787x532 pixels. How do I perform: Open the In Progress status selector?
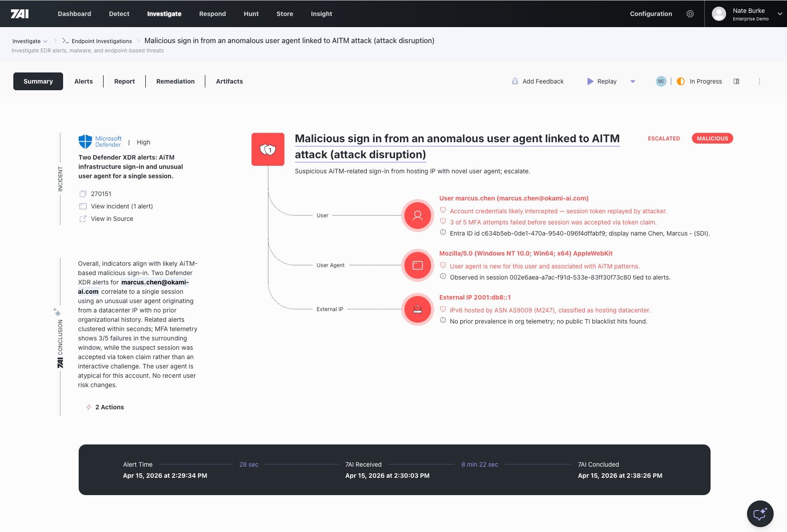pos(699,81)
